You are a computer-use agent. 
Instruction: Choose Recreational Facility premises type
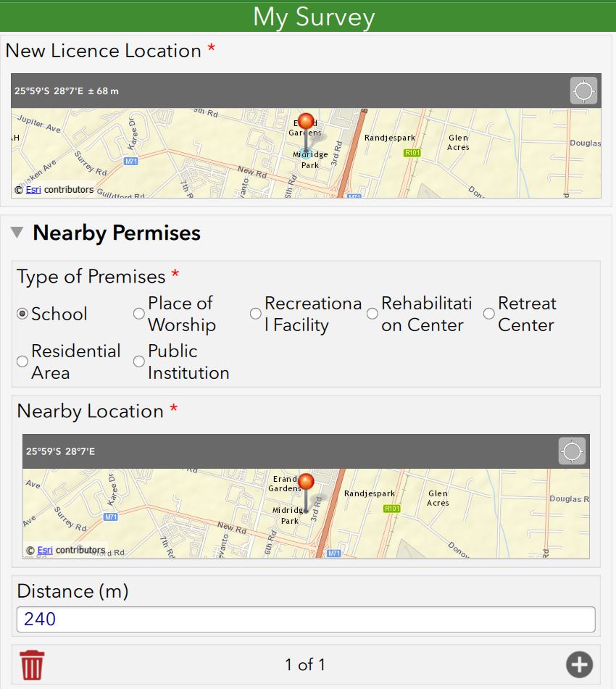[256, 314]
